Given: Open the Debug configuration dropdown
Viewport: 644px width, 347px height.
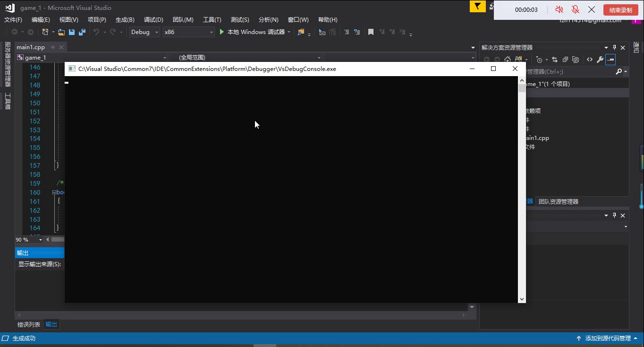Looking at the screenshot, I should coord(144,32).
